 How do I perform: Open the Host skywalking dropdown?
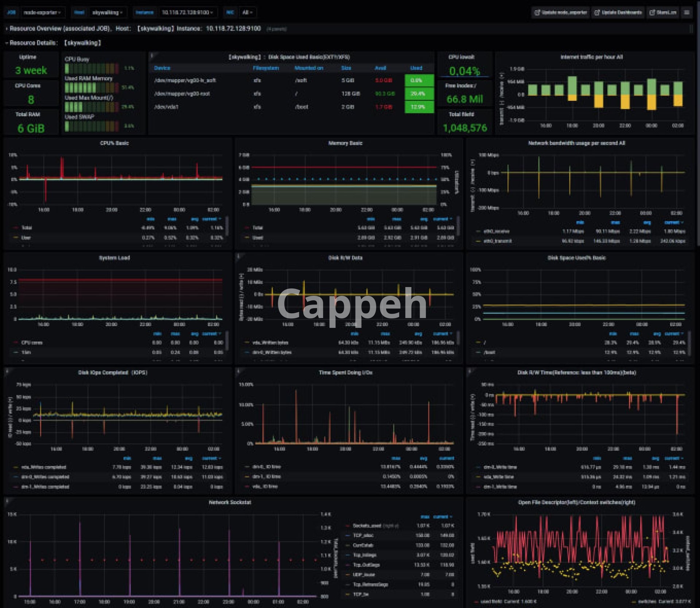[107, 12]
